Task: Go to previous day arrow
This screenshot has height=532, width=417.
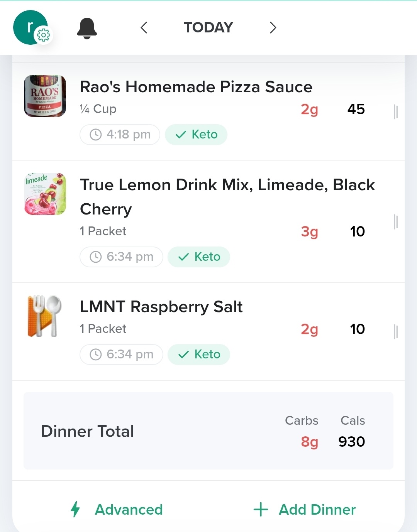Action: [x=144, y=28]
